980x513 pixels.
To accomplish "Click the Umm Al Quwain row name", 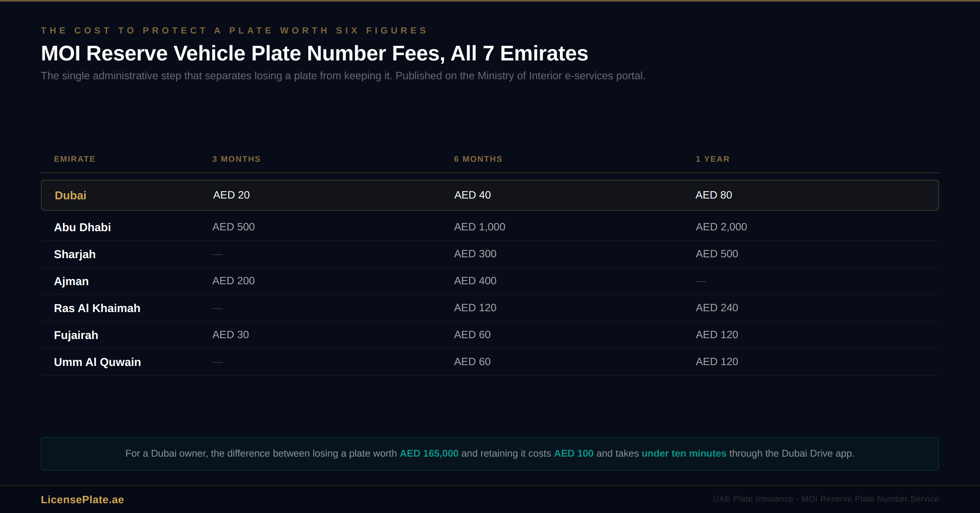I will click(x=98, y=362).
